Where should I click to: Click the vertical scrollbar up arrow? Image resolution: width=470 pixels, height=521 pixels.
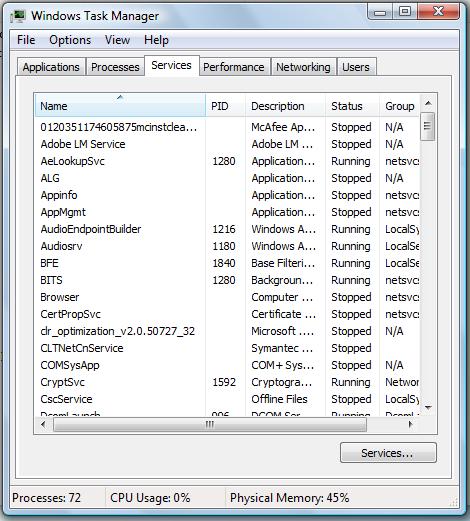[x=428, y=103]
